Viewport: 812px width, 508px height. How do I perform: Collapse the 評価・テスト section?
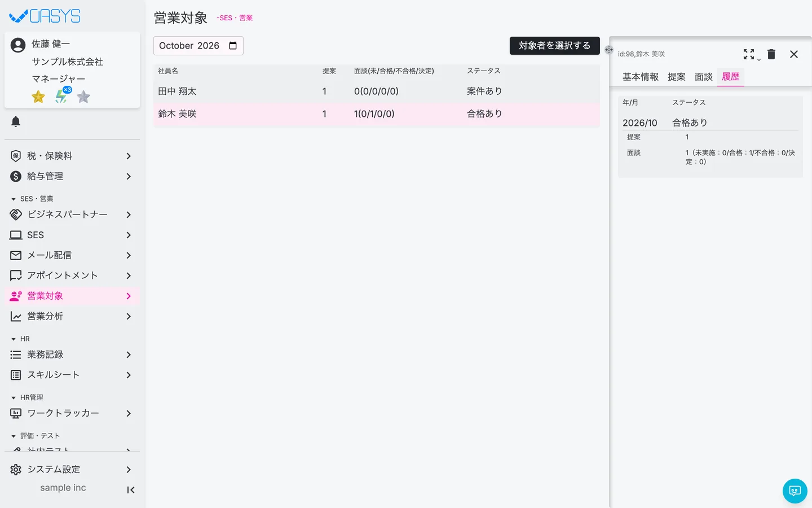[x=14, y=436]
